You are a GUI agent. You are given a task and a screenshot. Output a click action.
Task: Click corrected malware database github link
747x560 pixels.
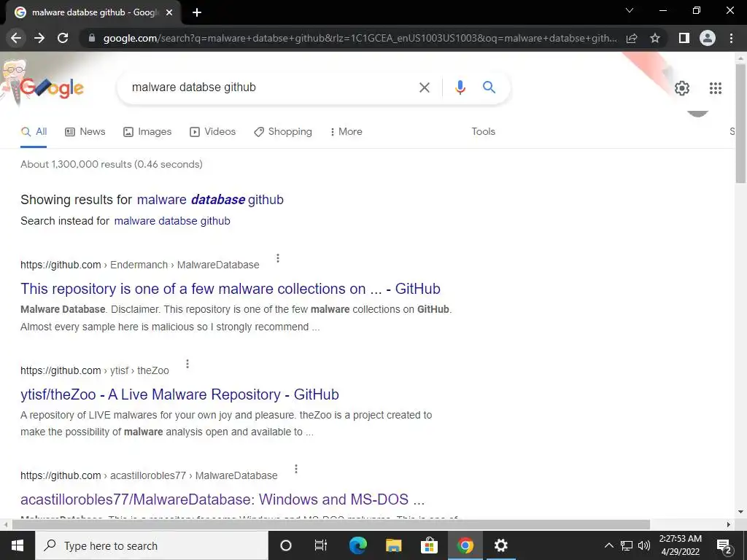(x=210, y=200)
